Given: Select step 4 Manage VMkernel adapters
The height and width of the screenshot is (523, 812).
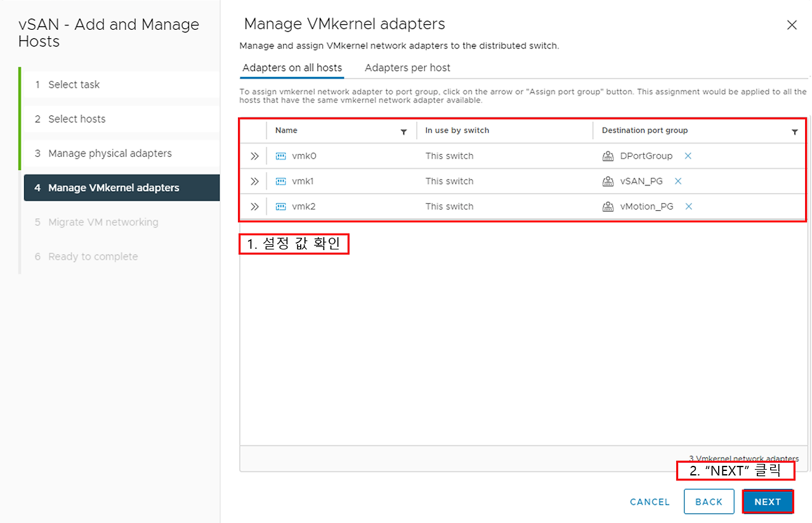Looking at the screenshot, I should (x=122, y=188).
